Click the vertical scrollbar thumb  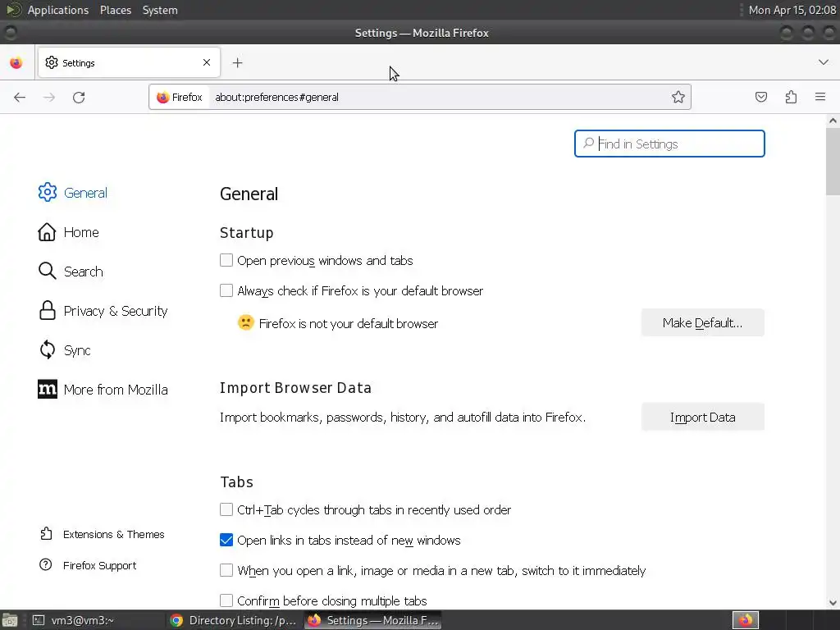click(833, 162)
